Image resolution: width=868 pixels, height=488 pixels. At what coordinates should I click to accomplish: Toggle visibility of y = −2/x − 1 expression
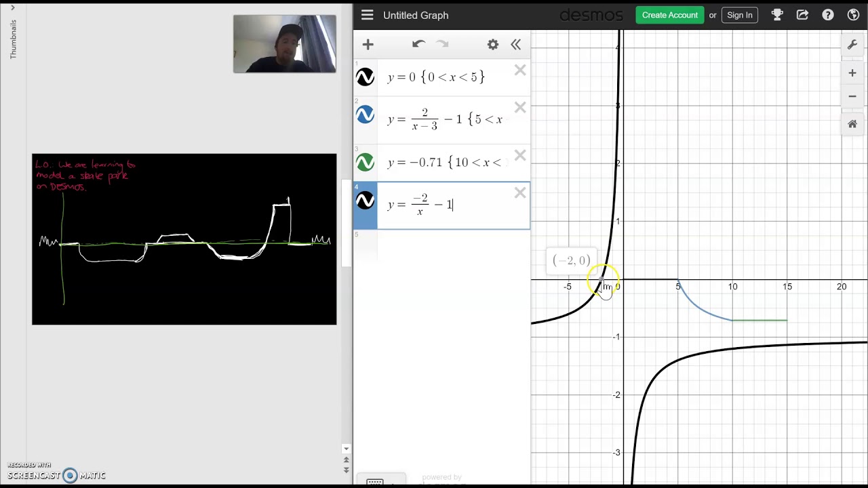tap(365, 201)
